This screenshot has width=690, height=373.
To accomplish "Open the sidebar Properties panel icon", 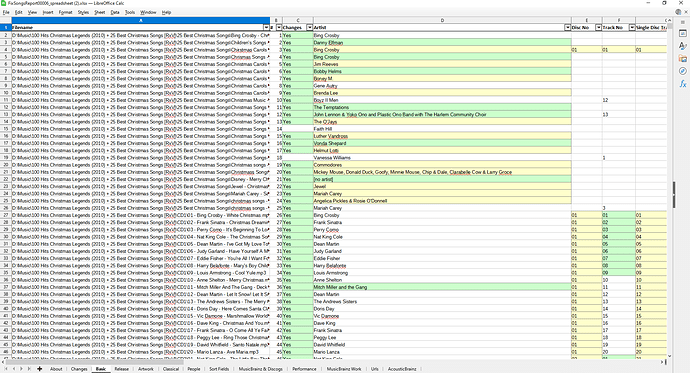I will coord(683,33).
